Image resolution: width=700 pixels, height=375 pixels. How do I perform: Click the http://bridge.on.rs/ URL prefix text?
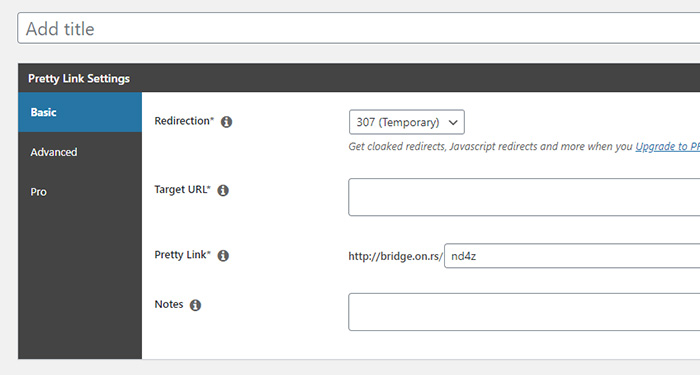tap(396, 257)
